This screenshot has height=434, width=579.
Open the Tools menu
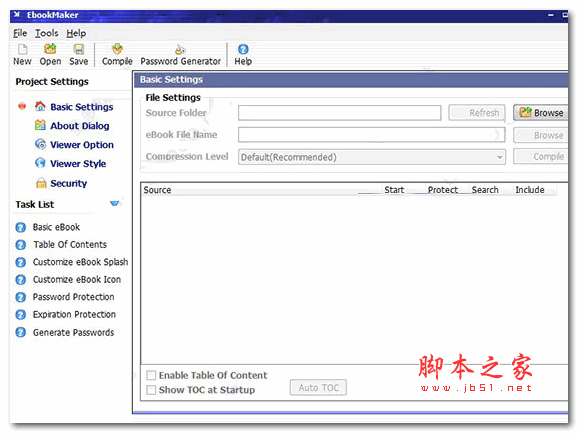[x=47, y=33]
